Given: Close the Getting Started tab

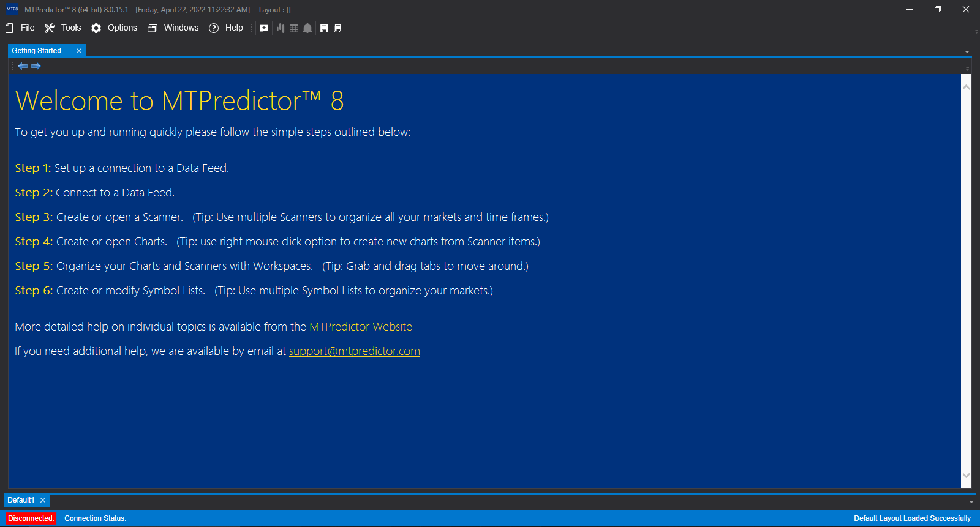Looking at the screenshot, I should [79, 51].
